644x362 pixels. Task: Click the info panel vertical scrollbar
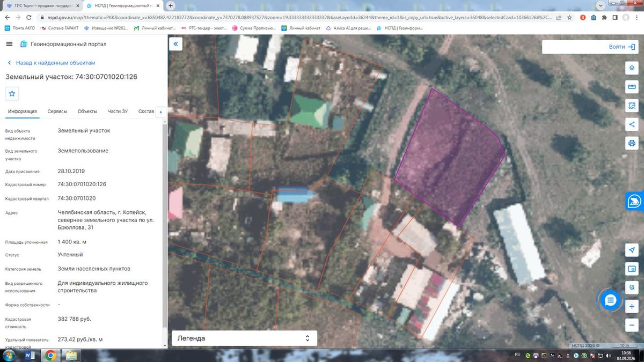pyautogui.click(x=164, y=225)
